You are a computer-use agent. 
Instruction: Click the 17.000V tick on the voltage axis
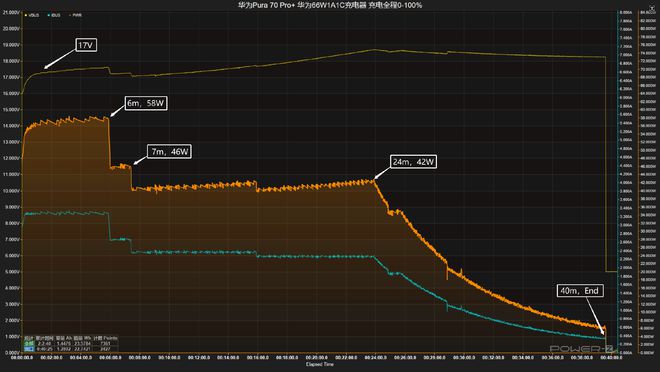(x=11, y=77)
